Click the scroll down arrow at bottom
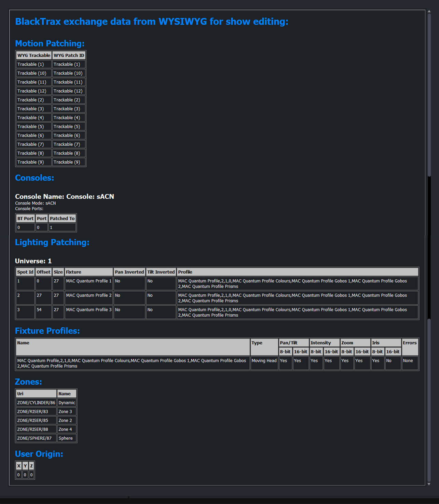Image resolution: width=439 pixels, height=504 pixels. point(429,484)
